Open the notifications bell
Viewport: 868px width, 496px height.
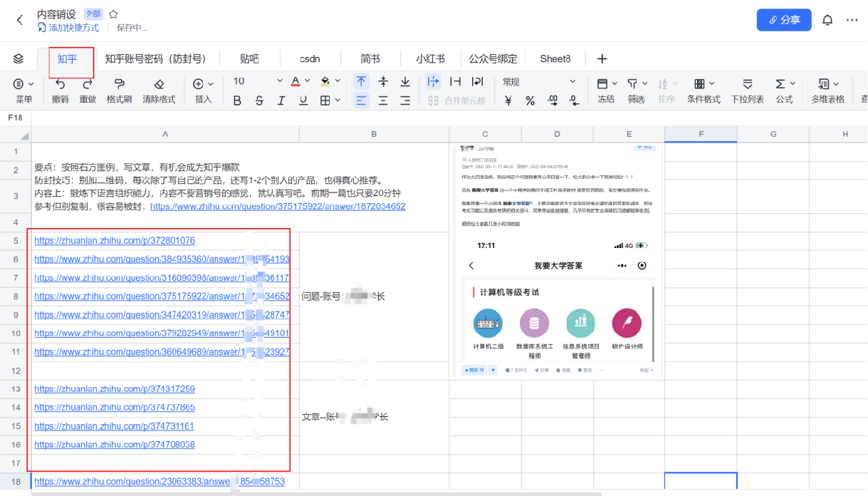[x=827, y=20]
